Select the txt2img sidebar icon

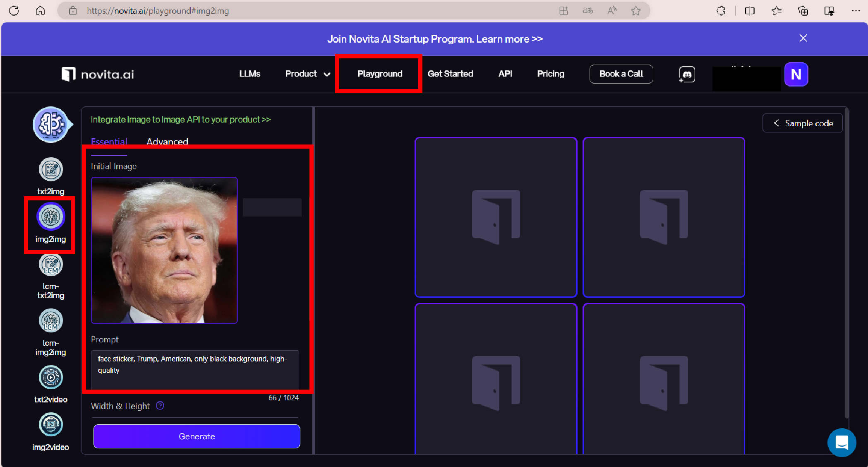click(x=51, y=170)
